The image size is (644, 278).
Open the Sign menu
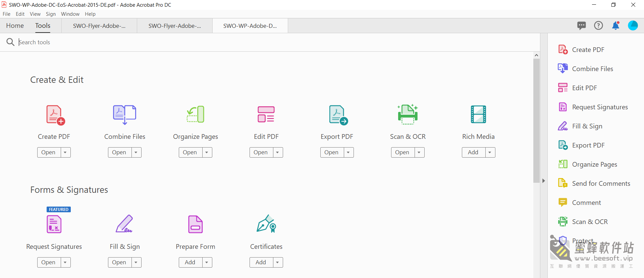click(51, 14)
